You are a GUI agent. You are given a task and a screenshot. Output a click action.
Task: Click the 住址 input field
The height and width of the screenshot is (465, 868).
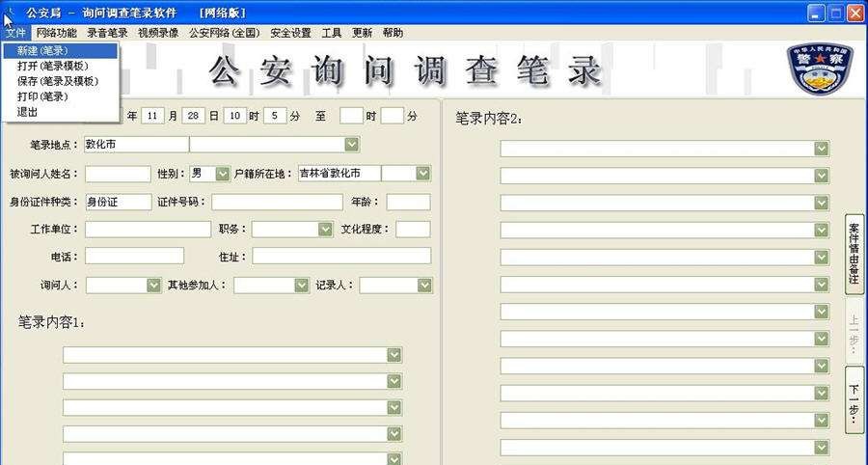pyautogui.click(x=341, y=256)
